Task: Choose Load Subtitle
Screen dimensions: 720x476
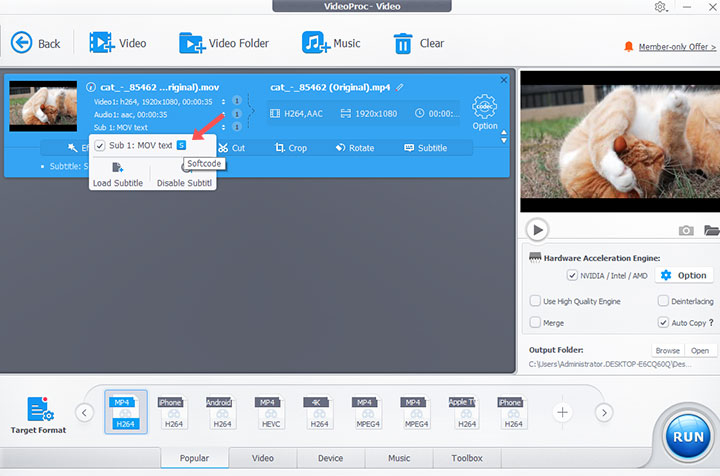Action: [118, 174]
